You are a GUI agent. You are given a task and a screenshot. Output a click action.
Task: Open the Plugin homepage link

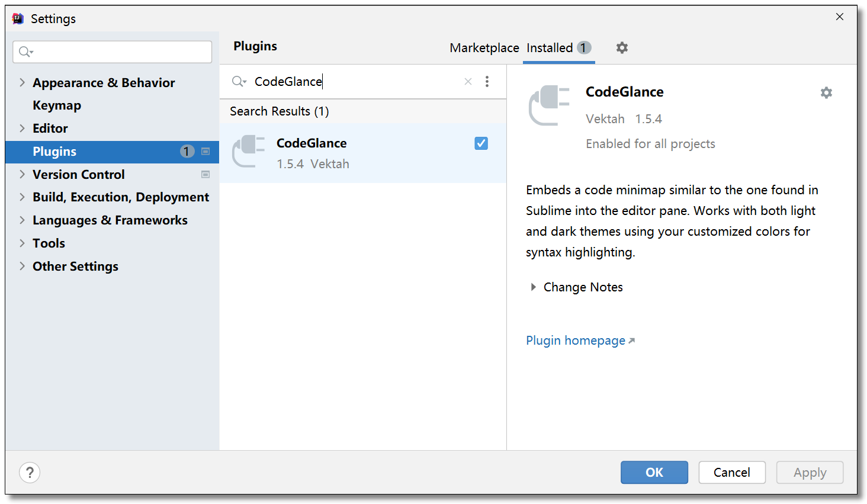click(576, 341)
